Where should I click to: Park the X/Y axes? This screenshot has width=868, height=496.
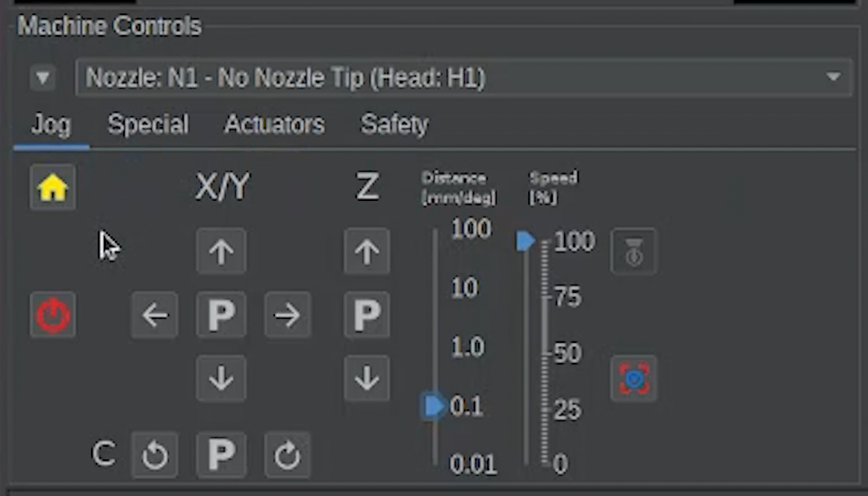click(221, 315)
